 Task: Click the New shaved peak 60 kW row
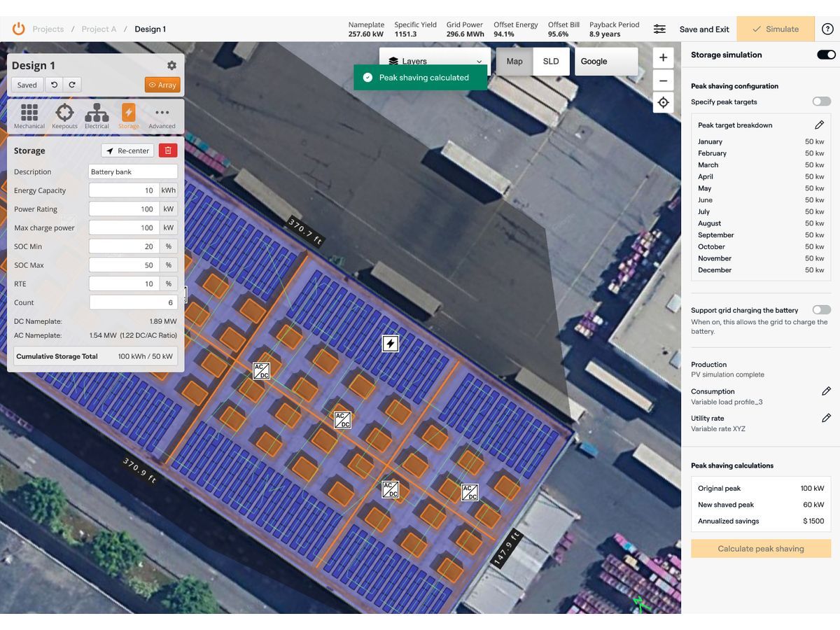click(761, 505)
